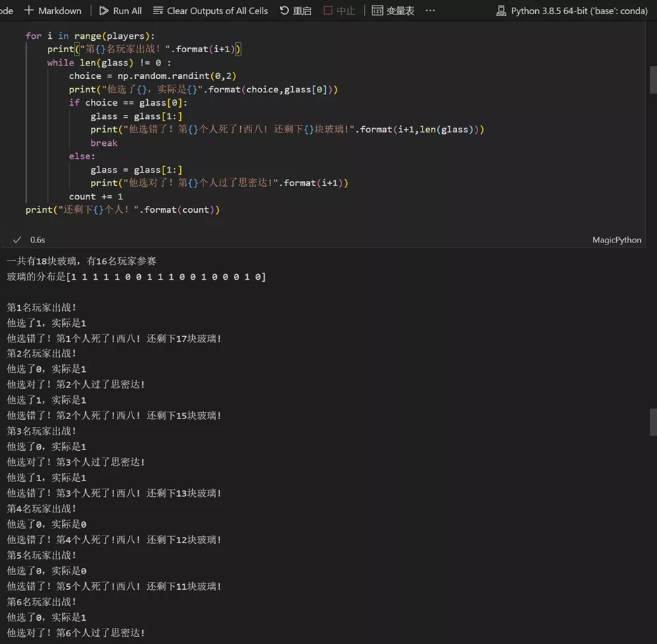
Task: Click output '第3名玩家出战!'
Action: [42, 431]
